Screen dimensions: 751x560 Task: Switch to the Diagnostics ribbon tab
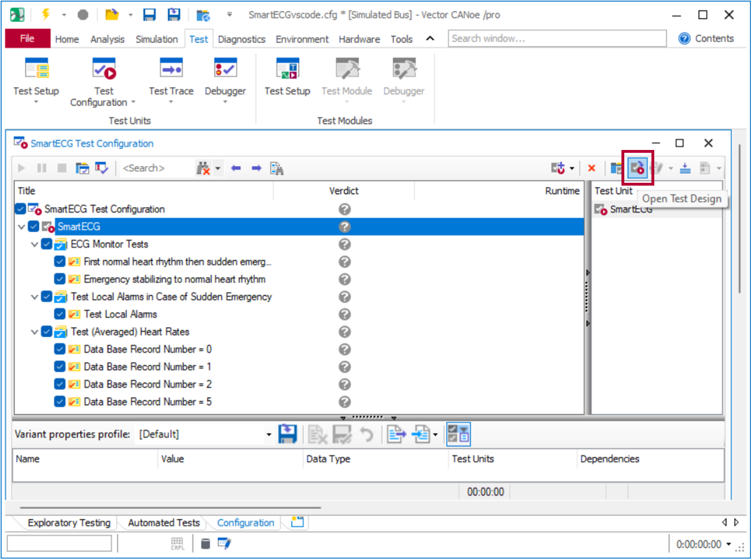241,39
